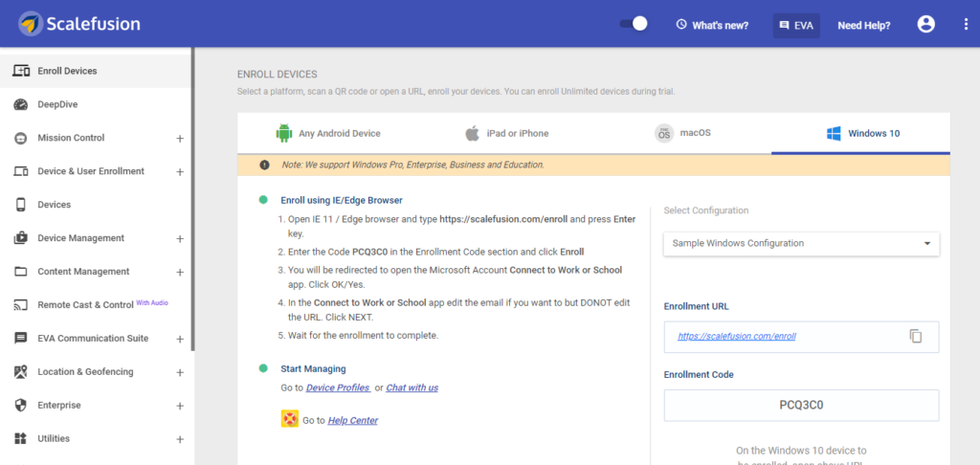
Task: Click the Enroll Devices sidebar icon
Action: (x=21, y=71)
